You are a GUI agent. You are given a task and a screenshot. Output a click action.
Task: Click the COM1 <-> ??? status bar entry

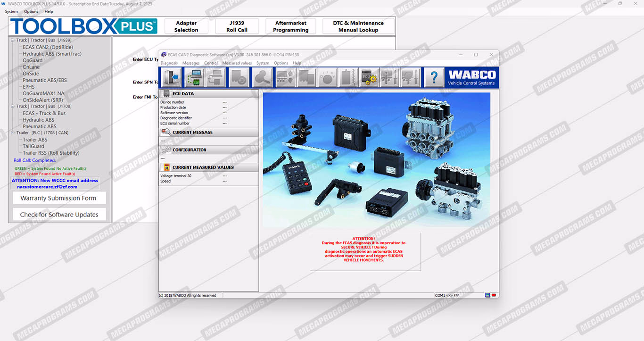(446, 295)
